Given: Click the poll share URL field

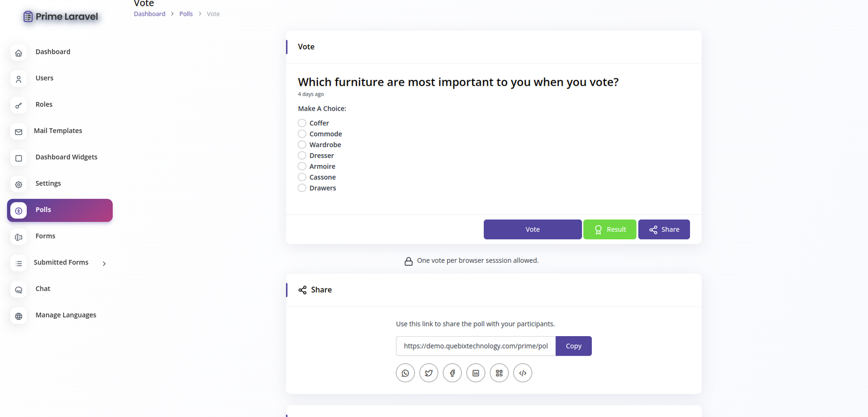Looking at the screenshot, I should pos(476,346).
